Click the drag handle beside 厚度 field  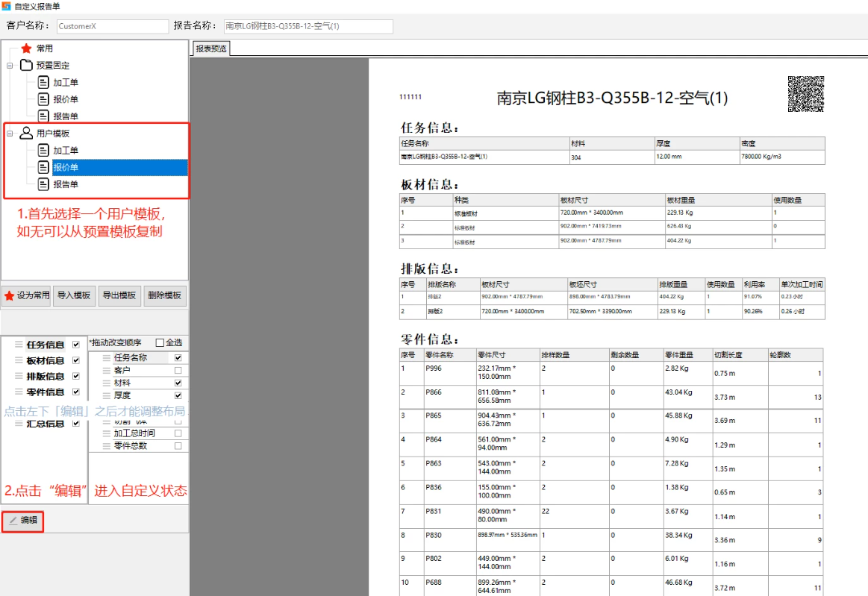(x=106, y=395)
